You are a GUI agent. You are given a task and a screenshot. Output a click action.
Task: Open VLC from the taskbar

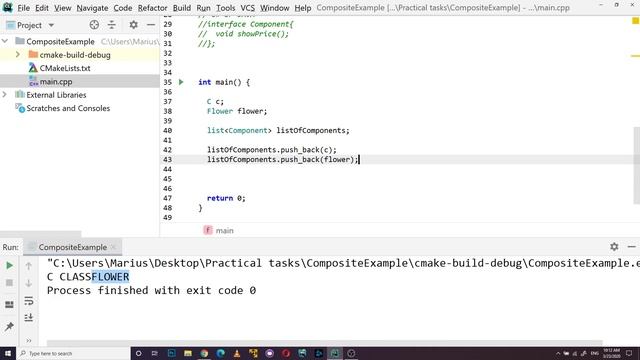tap(237, 353)
